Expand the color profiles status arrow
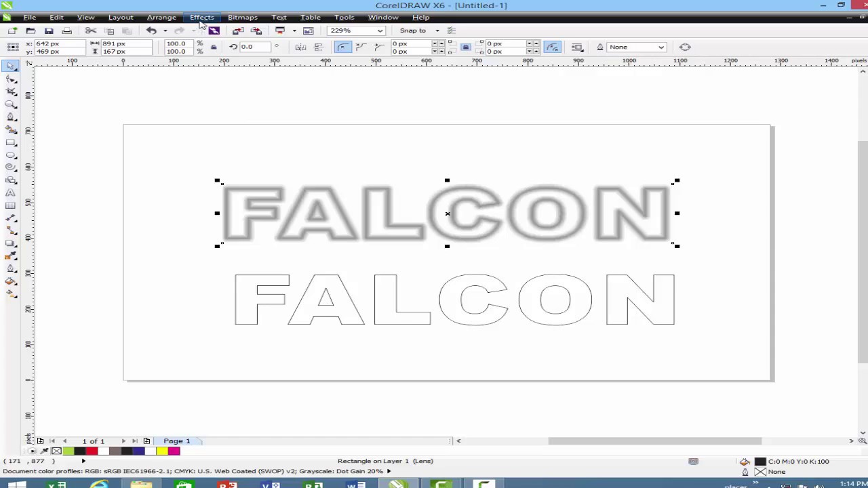This screenshot has height=488, width=868. tap(389, 471)
